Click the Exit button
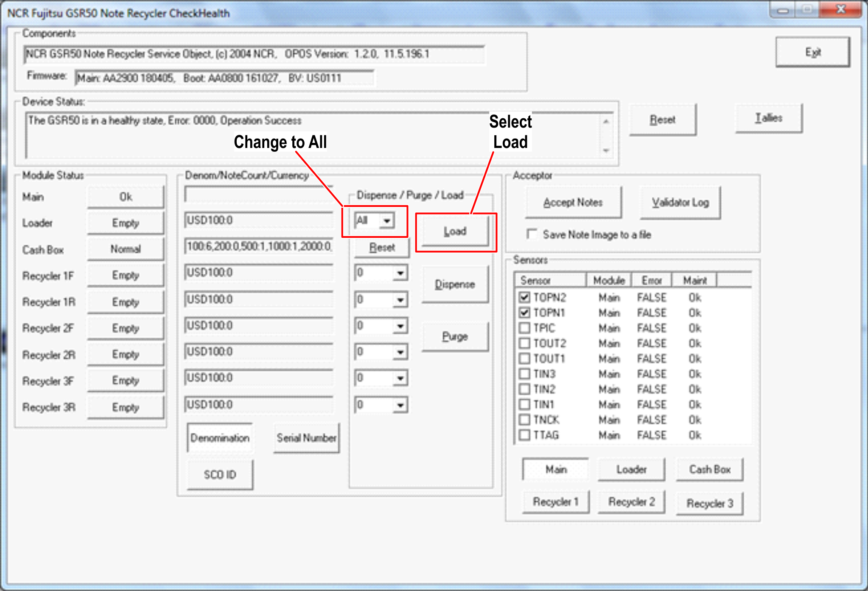The image size is (868, 591). [812, 52]
